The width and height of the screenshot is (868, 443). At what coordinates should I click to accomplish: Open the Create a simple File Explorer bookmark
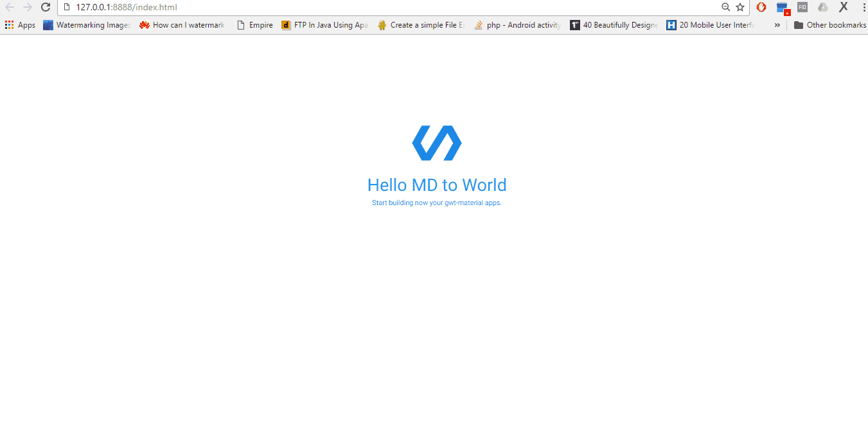coord(421,25)
